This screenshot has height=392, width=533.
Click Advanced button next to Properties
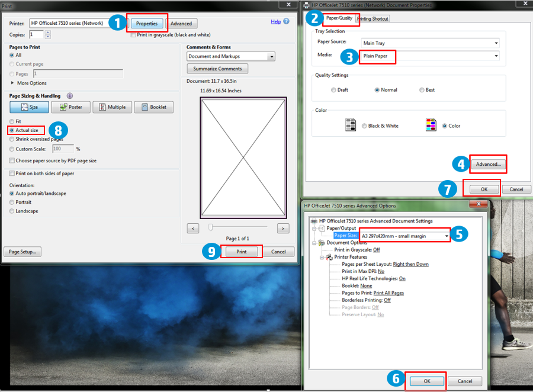[181, 24]
